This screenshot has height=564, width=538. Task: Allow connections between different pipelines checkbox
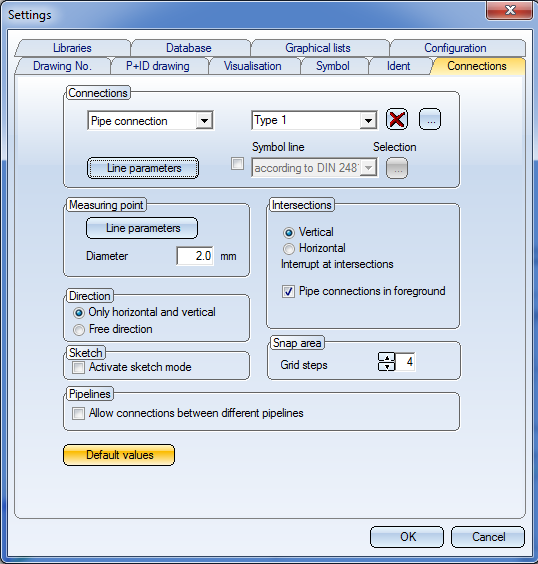[x=78, y=413]
